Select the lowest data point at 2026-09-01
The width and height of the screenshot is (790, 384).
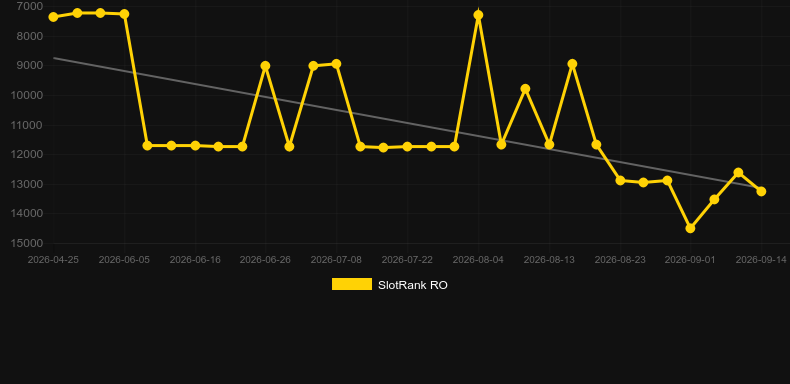(x=690, y=228)
